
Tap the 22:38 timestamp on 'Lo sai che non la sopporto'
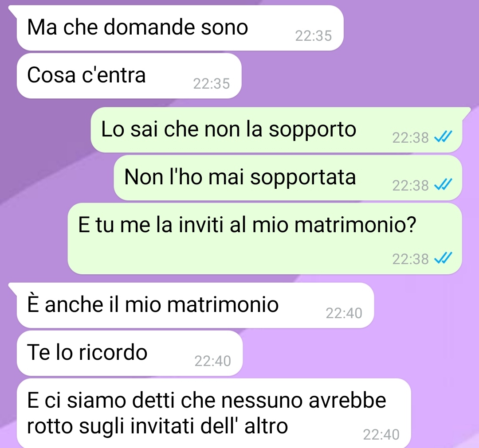[411, 138]
